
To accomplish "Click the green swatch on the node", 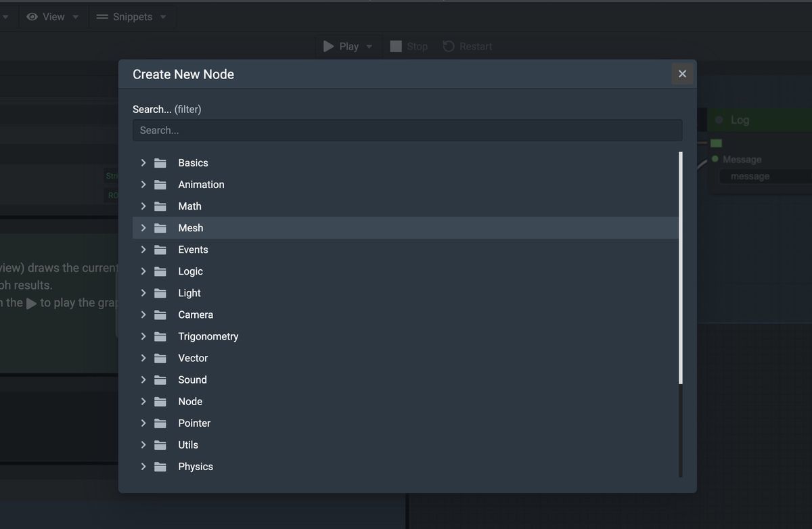I will [716, 143].
